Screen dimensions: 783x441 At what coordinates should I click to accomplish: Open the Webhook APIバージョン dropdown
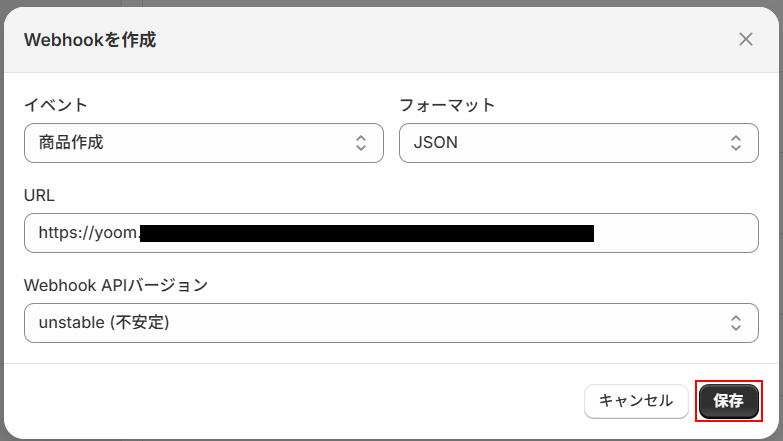click(391, 323)
